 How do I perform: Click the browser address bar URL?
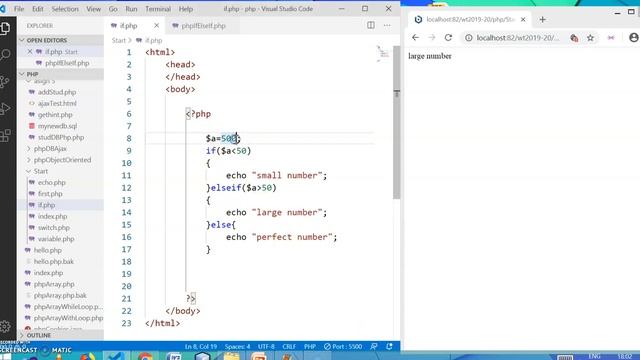(x=518, y=38)
